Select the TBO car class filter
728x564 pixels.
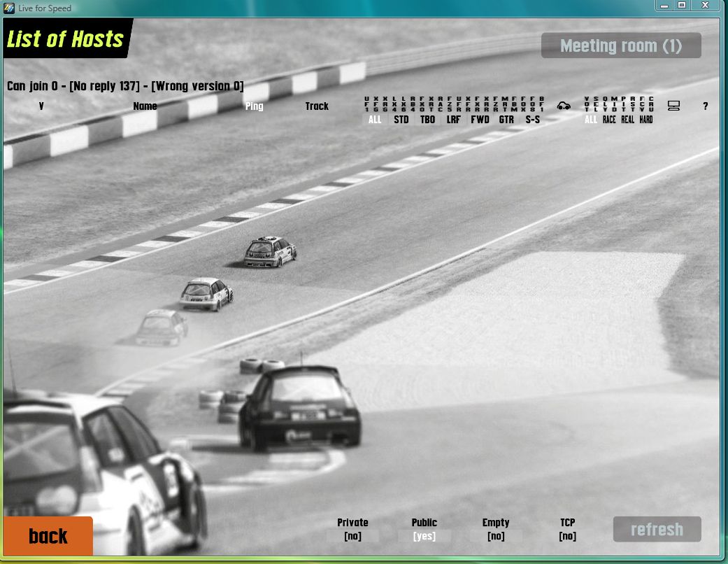427,120
